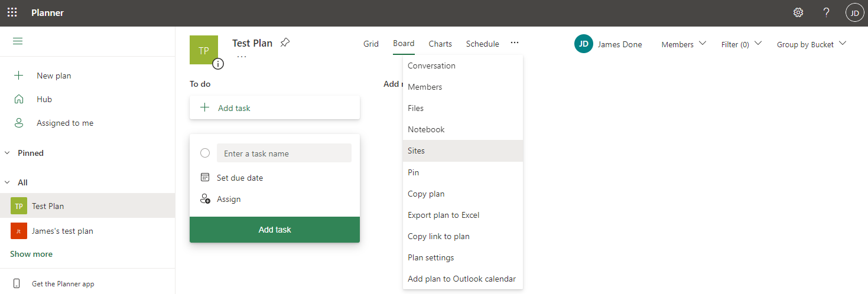Click the Hub home icon
The height and width of the screenshot is (294, 868).
19,99
